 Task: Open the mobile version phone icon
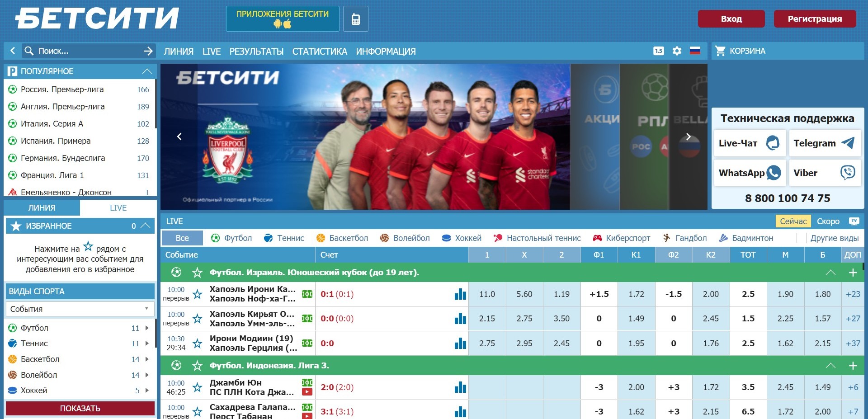pos(356,19)
